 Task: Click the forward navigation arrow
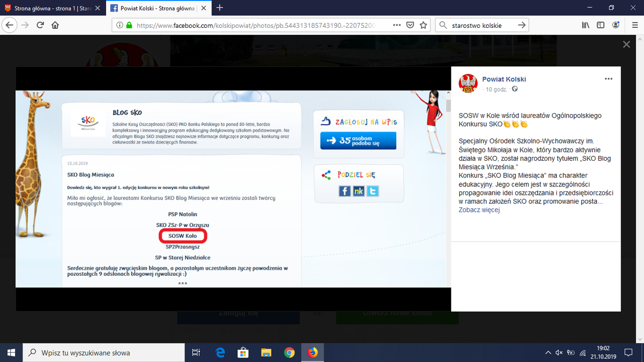coord(25,25)
